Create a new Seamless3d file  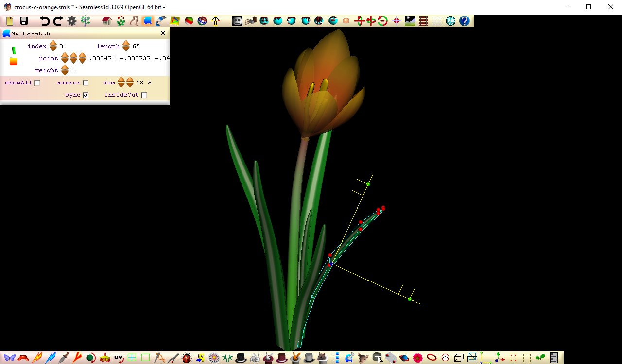9,21
